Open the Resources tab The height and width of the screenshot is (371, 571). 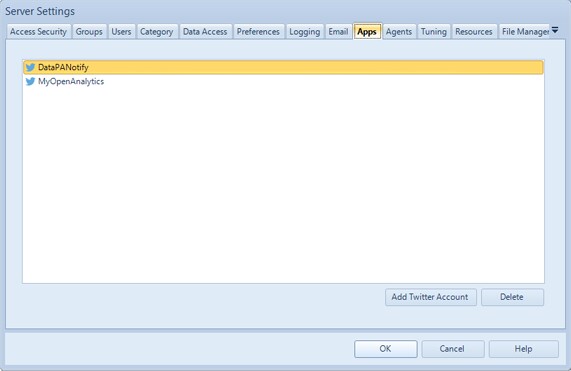tap(474, 32)
